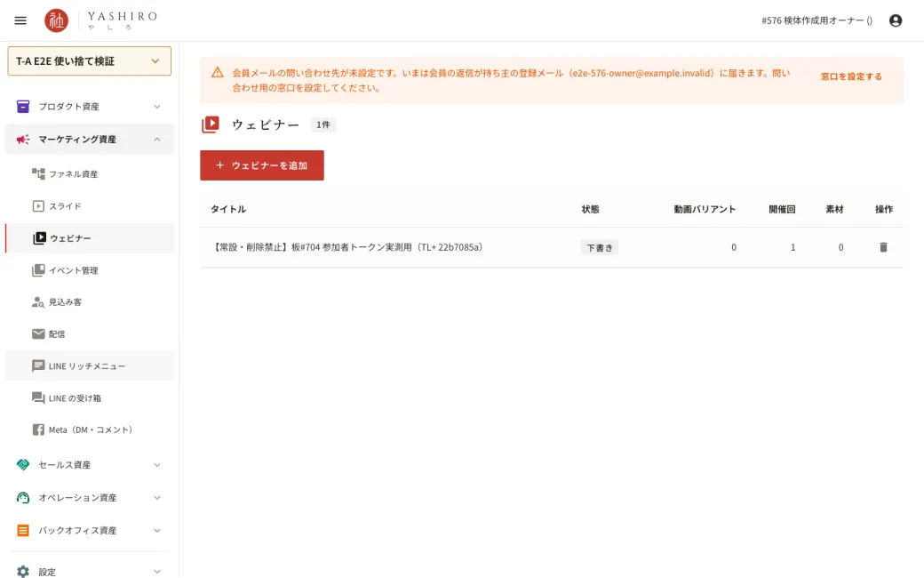The height and width of the screenshot is (578, 924).
Task: Open 配信 in the sidebar
Action: (x=90, y=333)
